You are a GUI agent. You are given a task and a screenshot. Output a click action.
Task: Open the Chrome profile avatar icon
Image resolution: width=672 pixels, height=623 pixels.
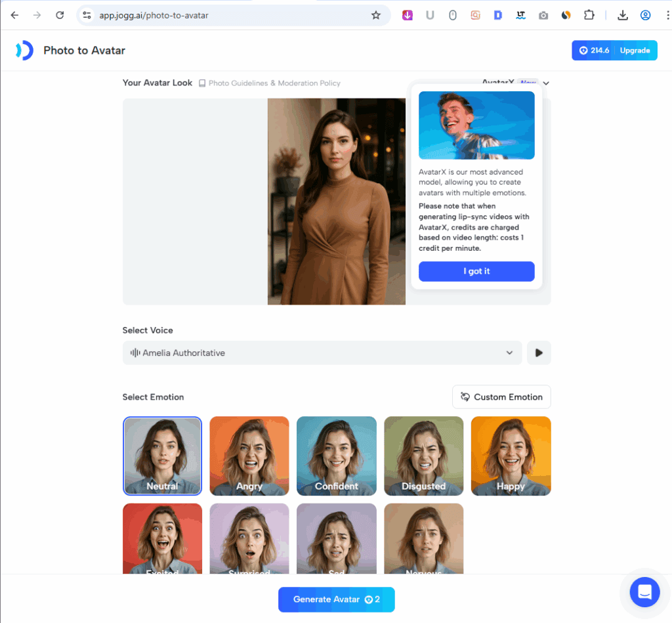point(645,15)
